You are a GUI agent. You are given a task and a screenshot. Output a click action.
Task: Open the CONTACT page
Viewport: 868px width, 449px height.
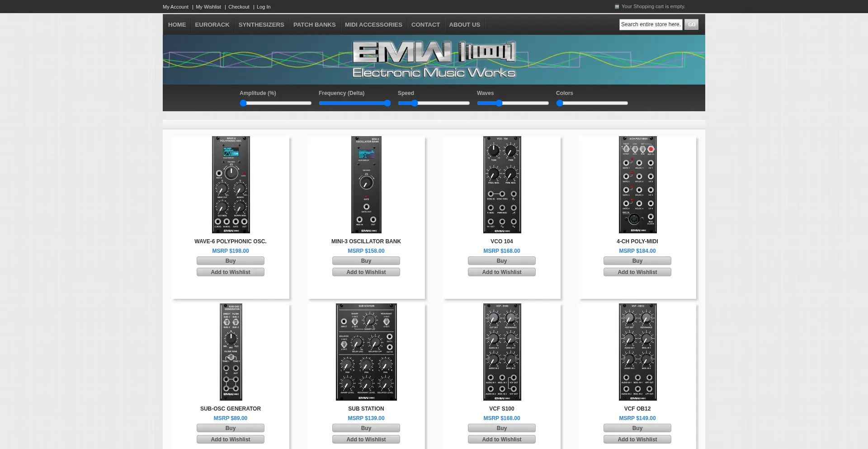pos(425,25)
